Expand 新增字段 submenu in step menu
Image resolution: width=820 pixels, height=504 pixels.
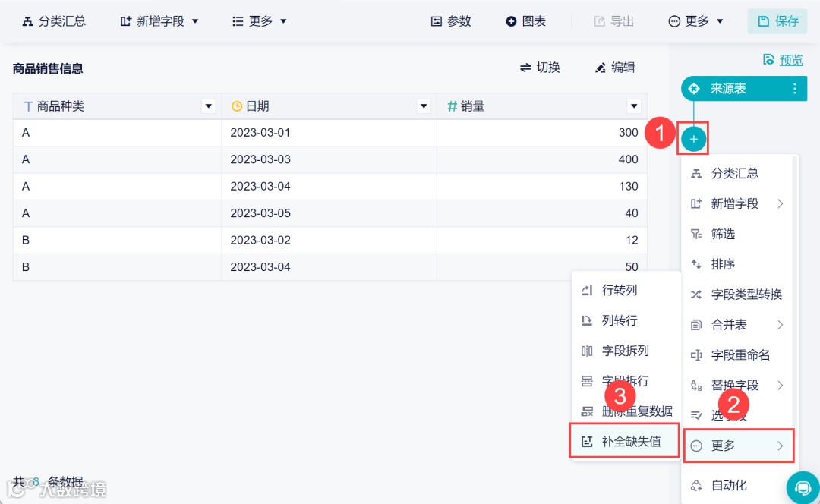737,204
